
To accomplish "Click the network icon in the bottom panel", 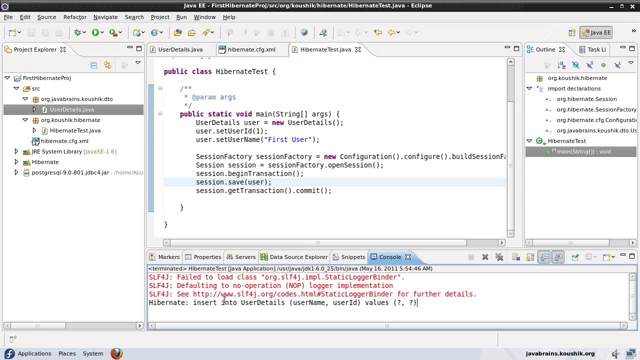I will 631,353.
